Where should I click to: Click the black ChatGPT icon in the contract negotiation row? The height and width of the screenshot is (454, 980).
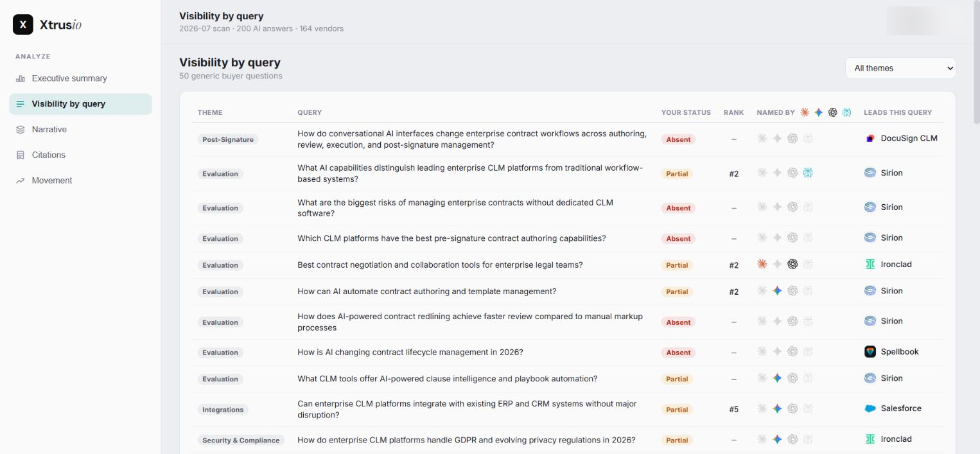(792, 264)
